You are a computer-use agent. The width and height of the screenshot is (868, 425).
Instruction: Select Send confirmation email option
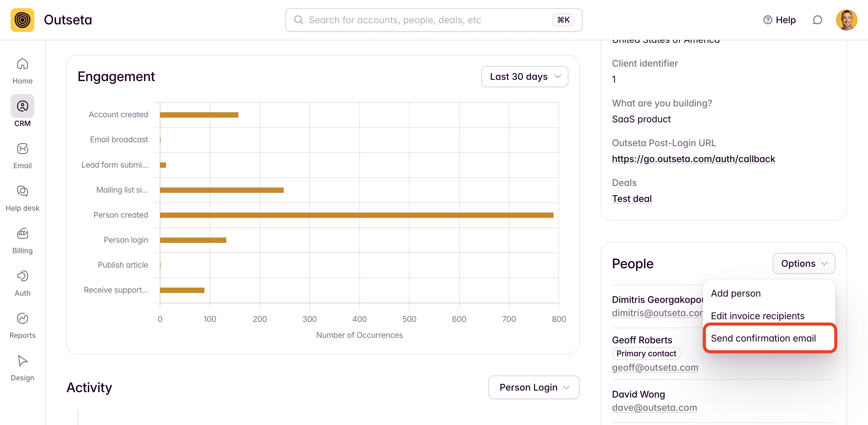[763, 338]
